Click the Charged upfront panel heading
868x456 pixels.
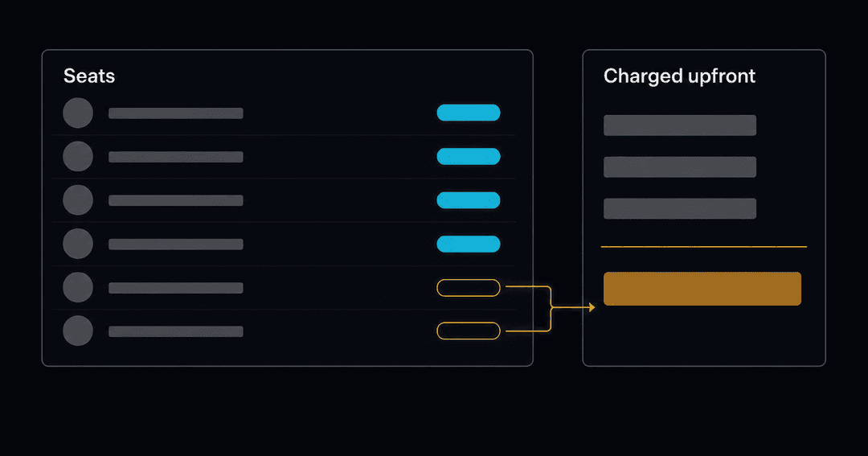pos(679,76)
